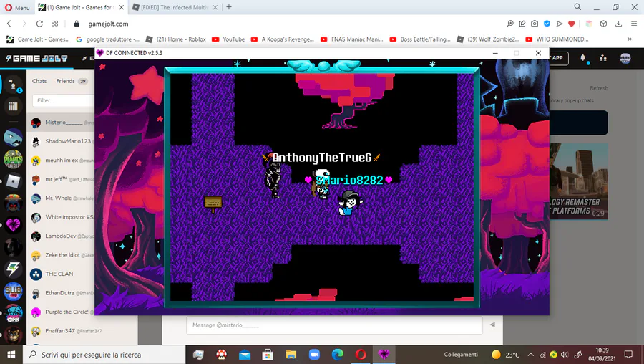This screenshot has width=644, height=364.
Task: Open the extensions cube icon
Action: click(603, 24)
